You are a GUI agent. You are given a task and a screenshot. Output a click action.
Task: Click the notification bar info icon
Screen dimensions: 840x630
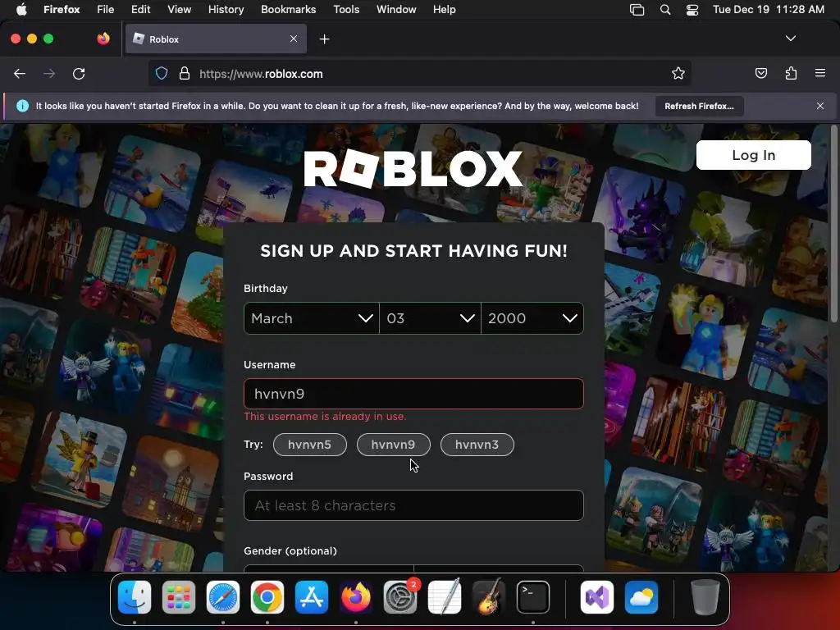point(22,106)
